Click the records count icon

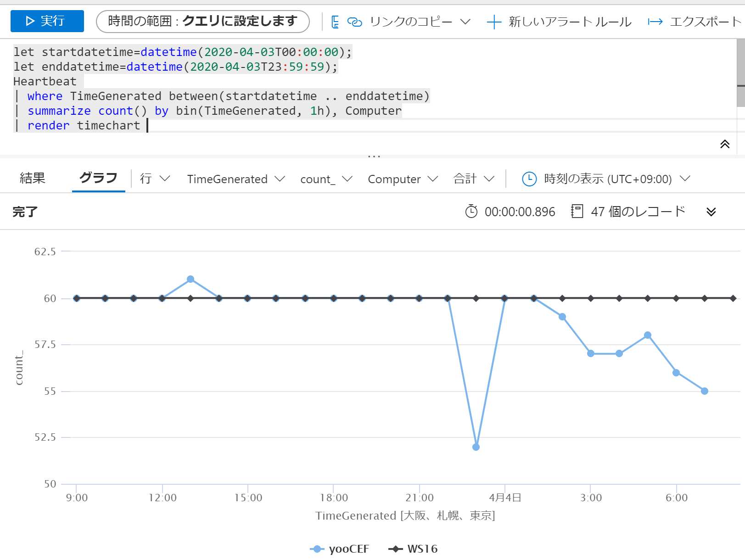click(577, 211)
